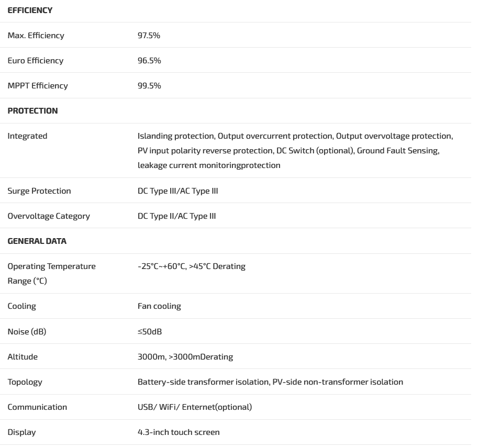This screenshot has width=478, height=448.
Task: Click the USB/ WiFi/ Enternet(optional) value
Action: tap(194, 407)
